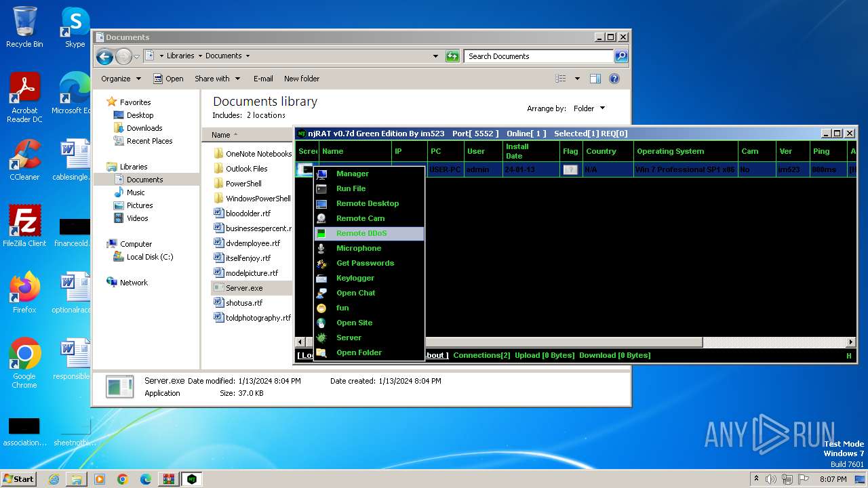This screenshot has height=488, width=868.
Task: Select the Acrobat Reader DC desktop icon
Action: click(x=24, y=98)
